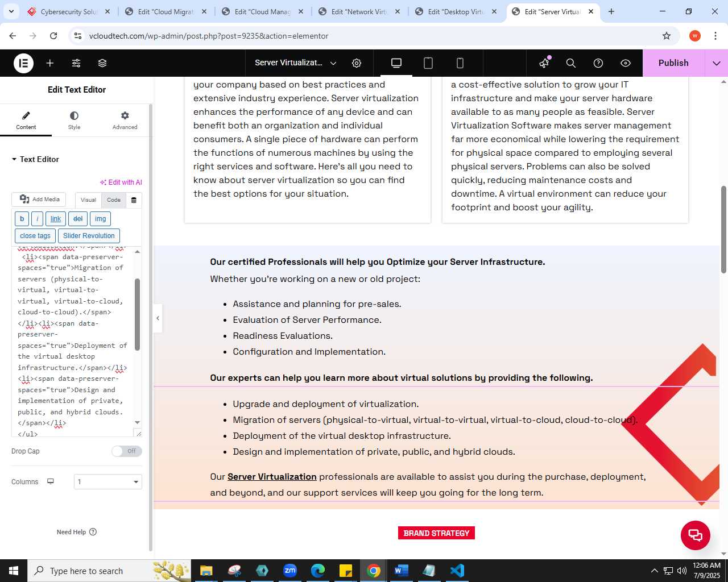The image size is (728, 582).
Task: Expand Publish options arrow
Action: [x=717, y=63]
